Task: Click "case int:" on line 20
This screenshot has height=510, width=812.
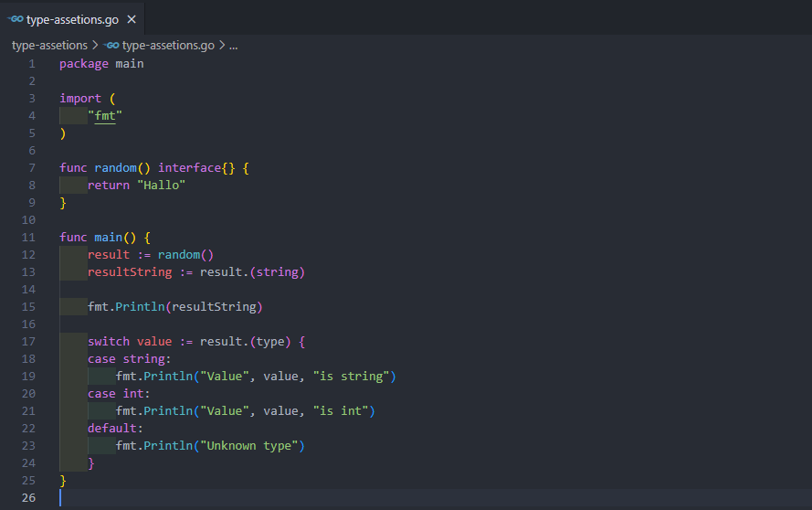Action: (119, 393)
